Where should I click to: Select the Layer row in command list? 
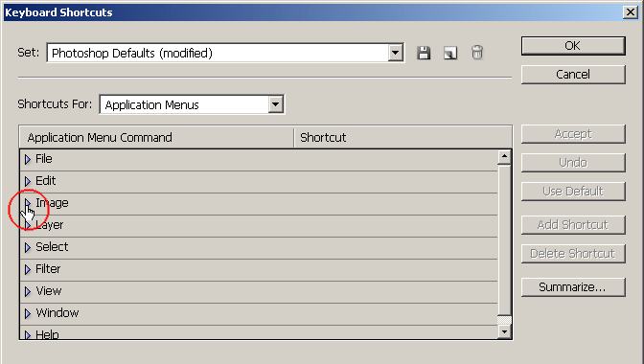coord(259,226)
